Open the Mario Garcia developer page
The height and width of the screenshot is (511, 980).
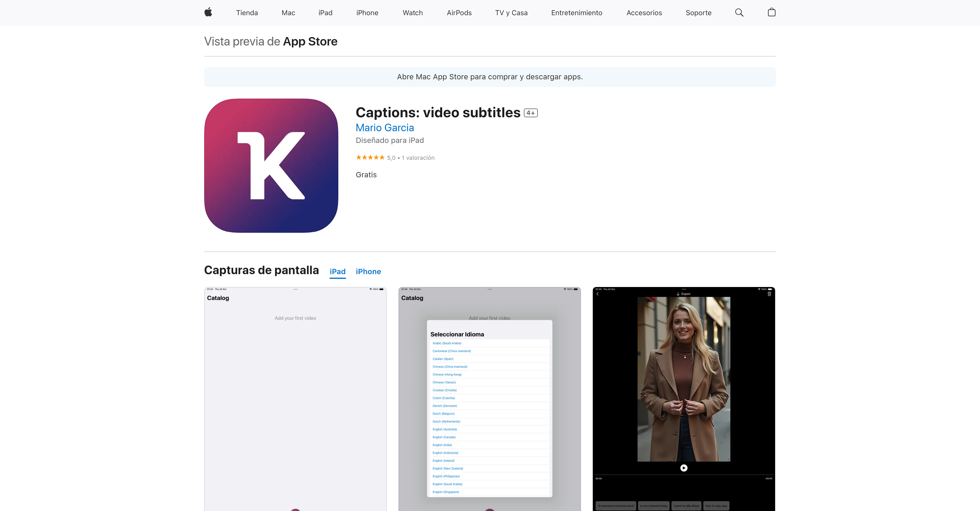pos(385,128)
